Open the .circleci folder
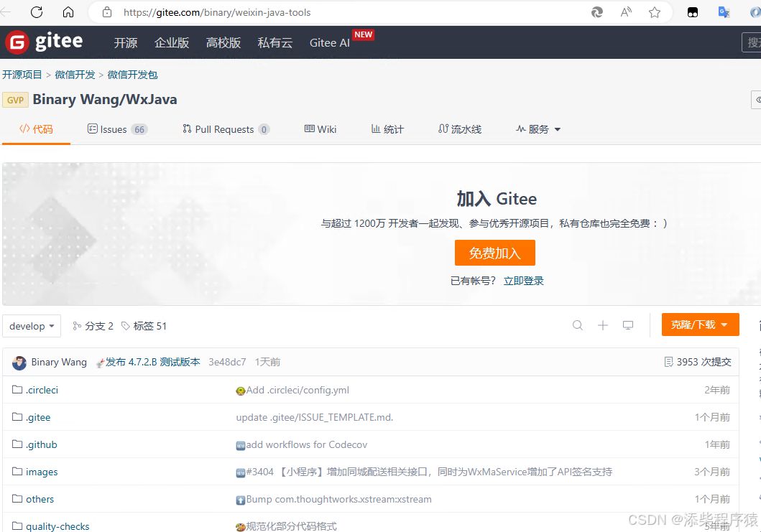The image size is (761, 532). [42, 390]
